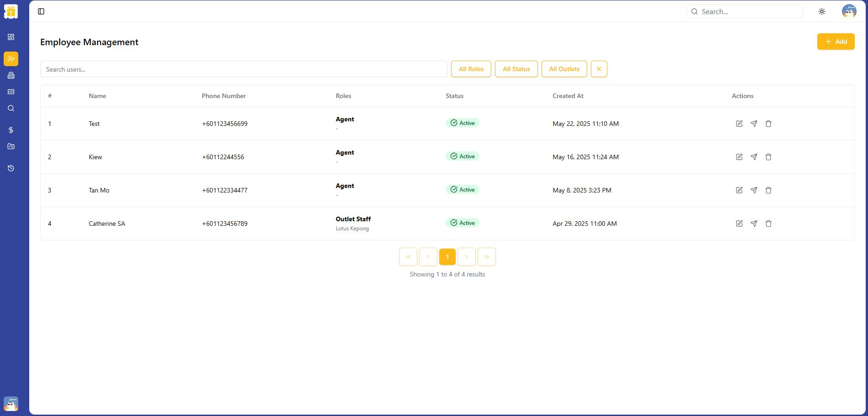
Task: Select the Employee Management person icon in sidebar
Action: (11, 59)
